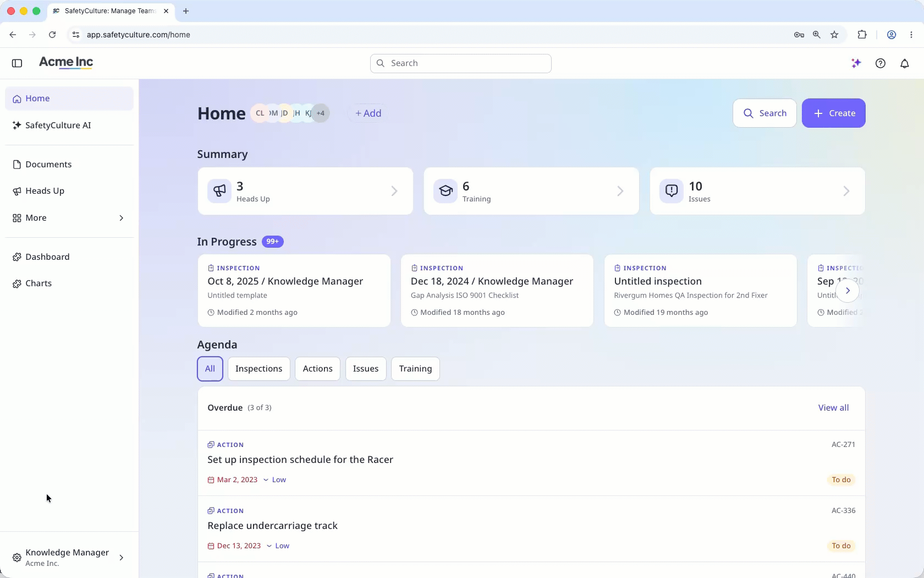The width and height of the screenshot is (924, 578).
Task: Open Documents in the sidebar
Action: tap(69, 165)
